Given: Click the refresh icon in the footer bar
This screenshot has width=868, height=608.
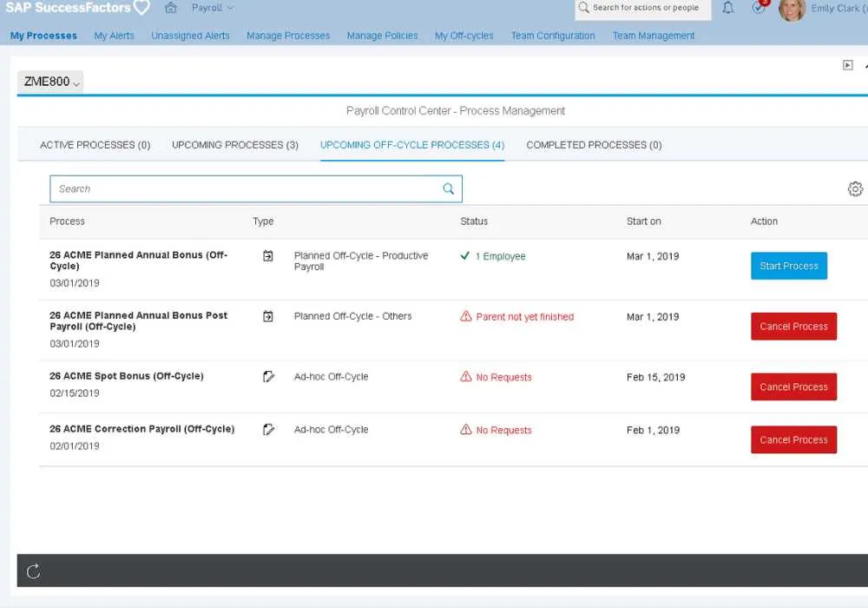Looking at the screenshot, I should [x=33, y=571].
